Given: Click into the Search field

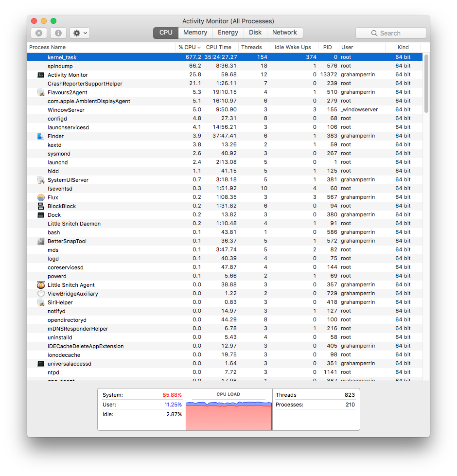Looking at the screenshot, I should pyautogui.click(x=391, y=33).
